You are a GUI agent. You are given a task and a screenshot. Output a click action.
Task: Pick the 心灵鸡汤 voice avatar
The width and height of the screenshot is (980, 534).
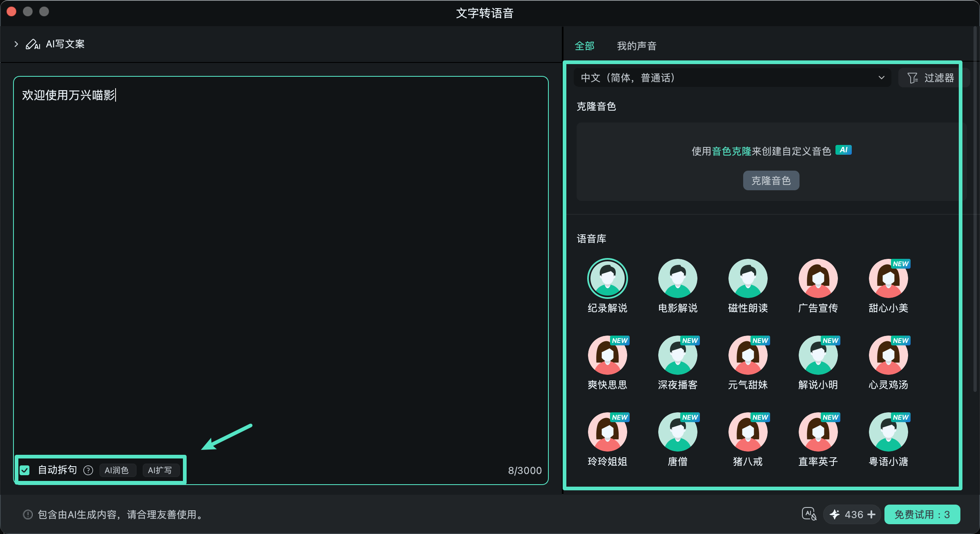tap(889, 355)
